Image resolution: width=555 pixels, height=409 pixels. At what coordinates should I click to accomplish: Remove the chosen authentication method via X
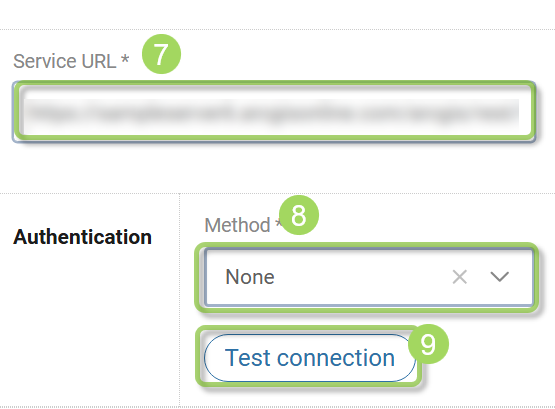click(460, 277)
